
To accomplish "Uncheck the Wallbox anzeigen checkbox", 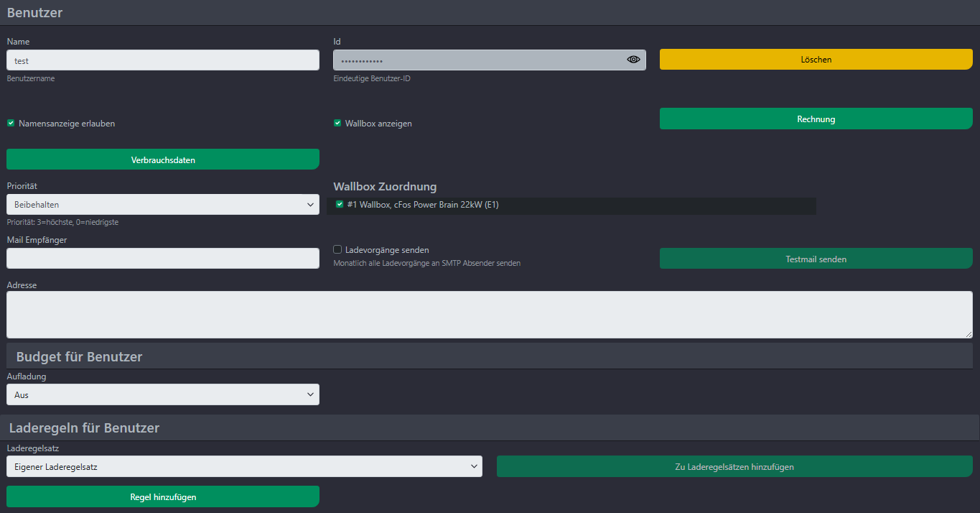I will click(337, 123).
